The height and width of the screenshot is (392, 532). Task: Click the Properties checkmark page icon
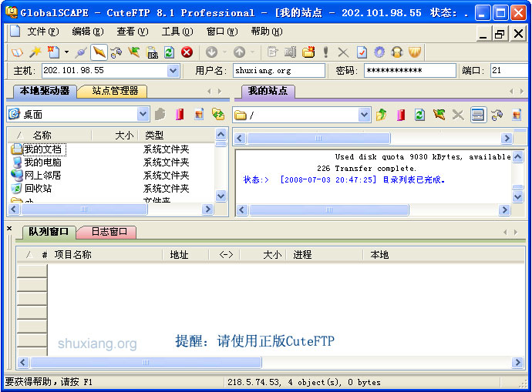click(x=362, y=52)
